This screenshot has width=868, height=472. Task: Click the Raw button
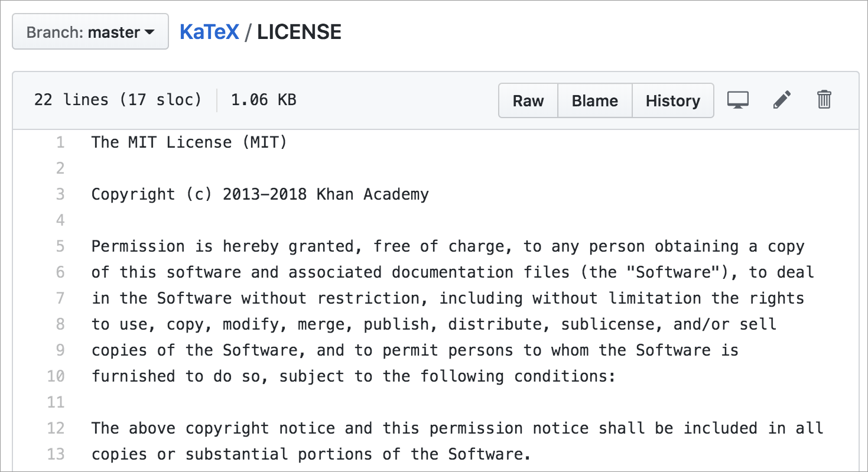coord(528,100)
